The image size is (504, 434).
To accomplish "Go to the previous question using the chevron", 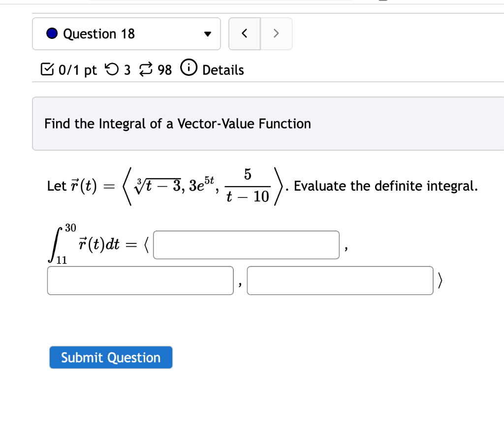I will tap(244, 33).
